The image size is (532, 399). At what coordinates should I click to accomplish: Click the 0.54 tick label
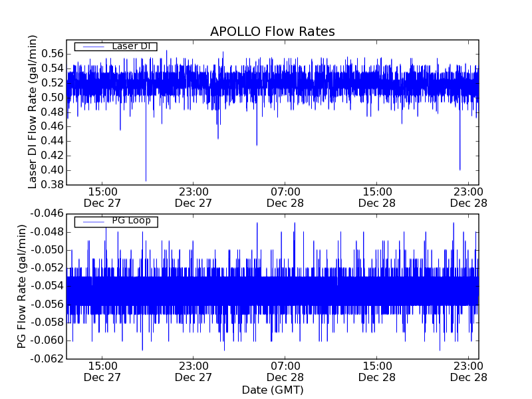tap(53, 68)
